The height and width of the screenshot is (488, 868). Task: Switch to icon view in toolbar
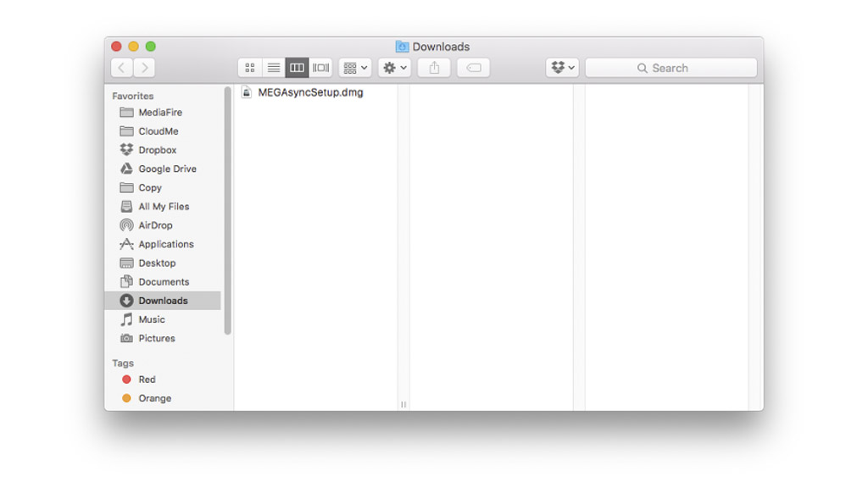250,68
